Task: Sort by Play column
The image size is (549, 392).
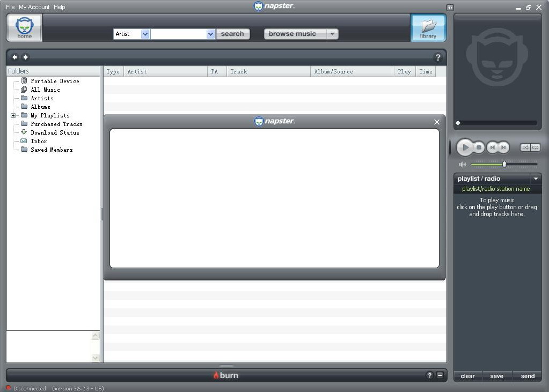Action: (405, 71)
